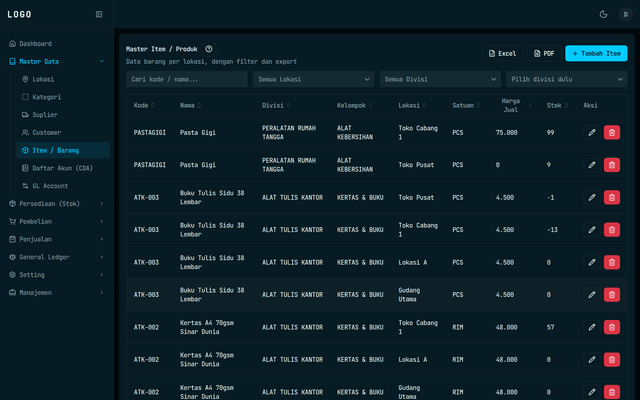Image resolution: width=640 pixels, height=400 pixels.
Task: Toggle dark mode moon icon
Action: coord(603,14)
